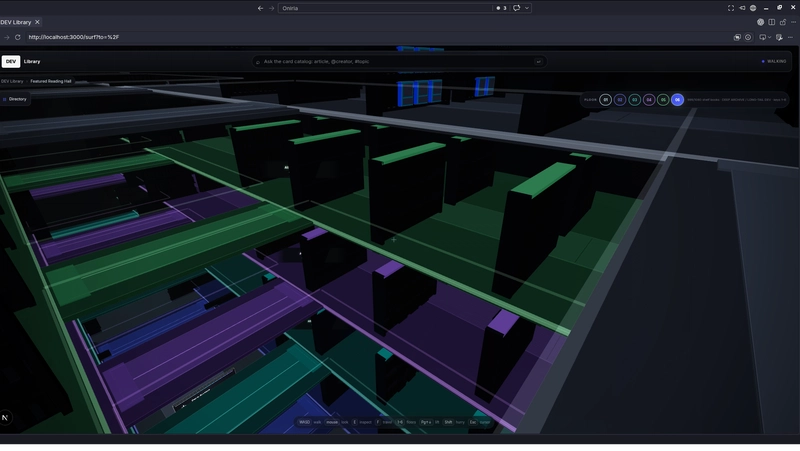
Task: Click the screen-cast device icon
Action: (762, 37)
